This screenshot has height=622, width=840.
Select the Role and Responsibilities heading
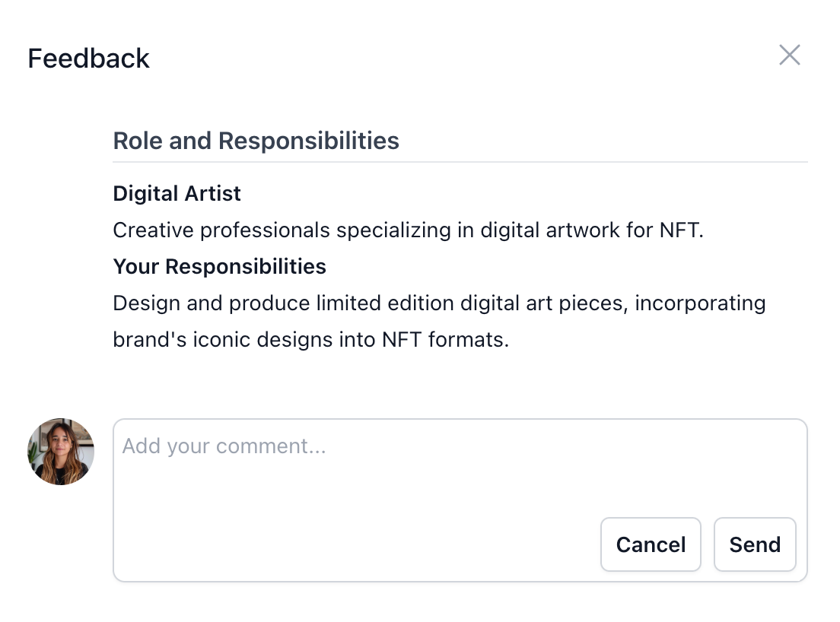click(x=256, y=141)
